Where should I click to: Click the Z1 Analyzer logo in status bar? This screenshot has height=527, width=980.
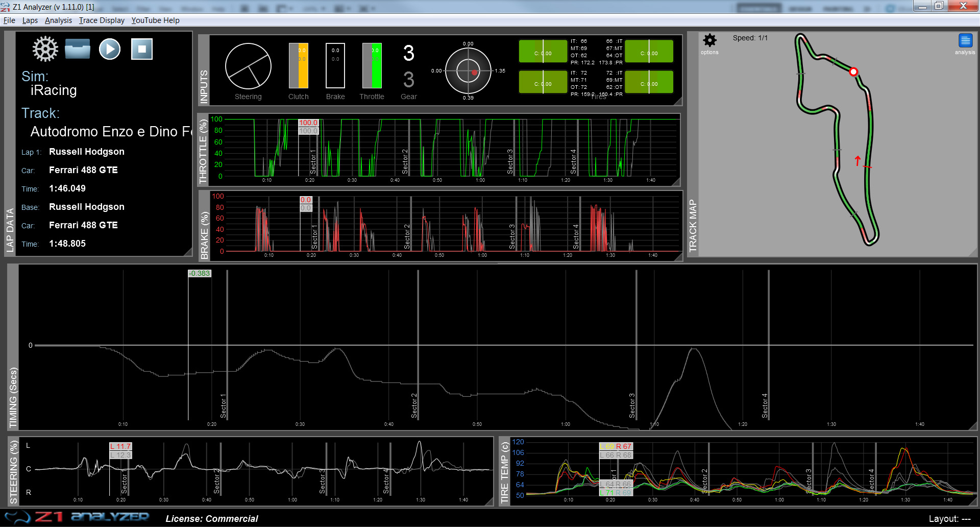pos(77,517)
